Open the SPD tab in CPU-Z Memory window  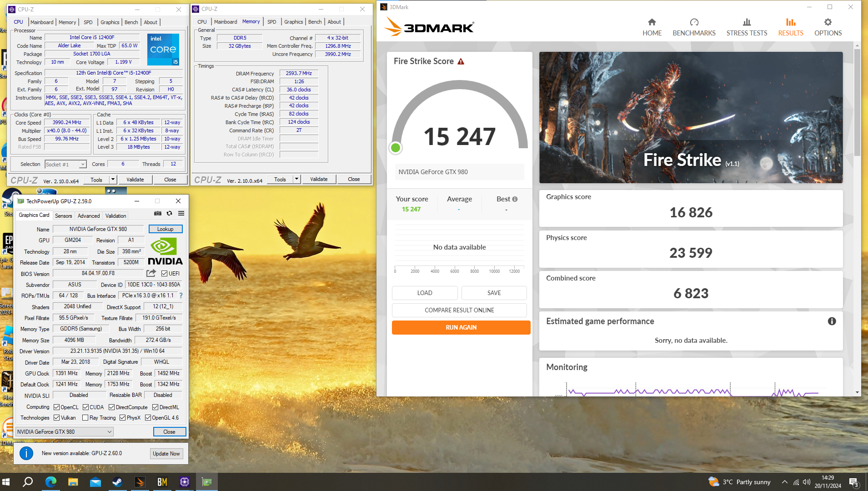271,22
